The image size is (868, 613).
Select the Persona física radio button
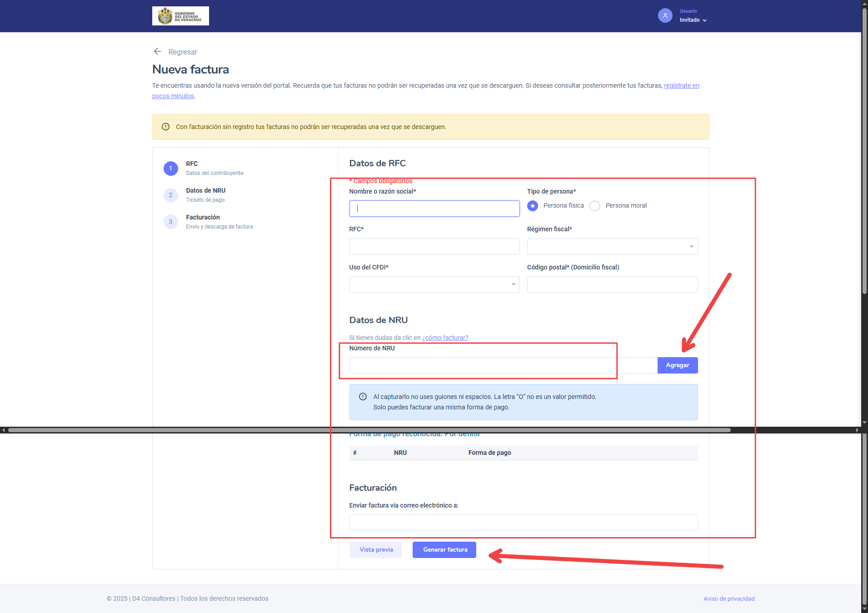[x=533, y=206]
